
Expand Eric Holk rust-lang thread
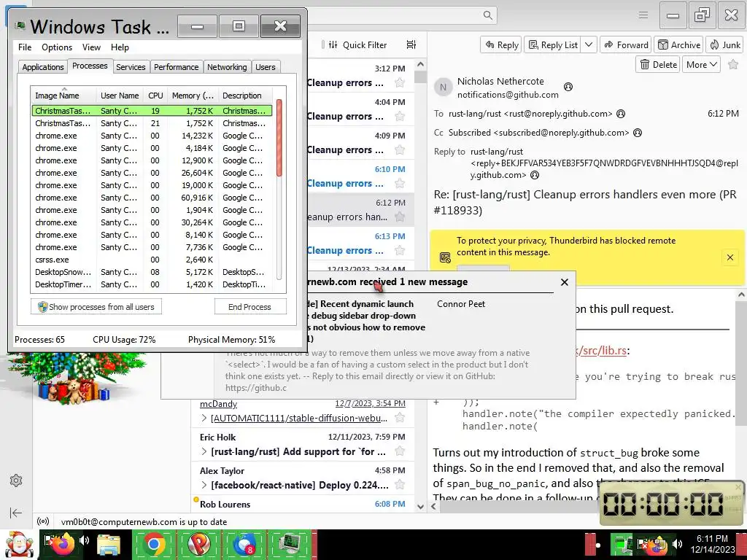coord(204,451)
